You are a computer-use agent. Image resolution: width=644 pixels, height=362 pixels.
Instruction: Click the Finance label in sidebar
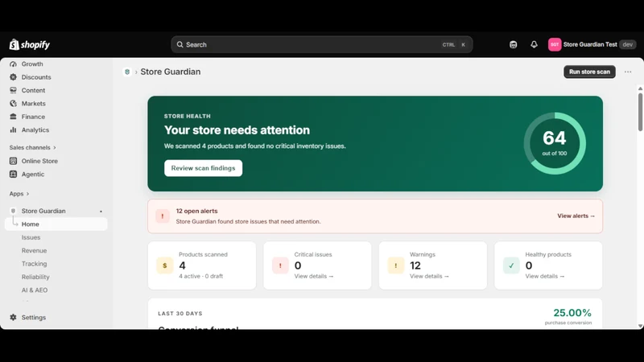click(33, 117)
